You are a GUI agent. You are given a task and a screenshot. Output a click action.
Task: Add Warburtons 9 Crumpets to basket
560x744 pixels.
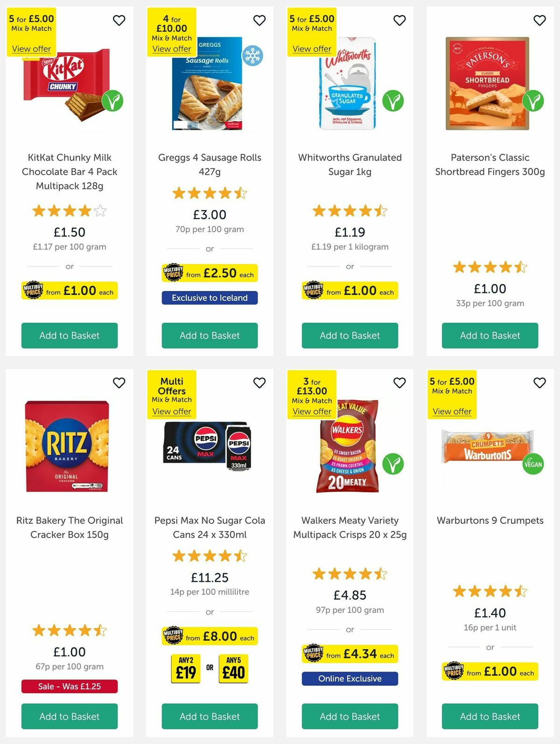coord(489,716)
